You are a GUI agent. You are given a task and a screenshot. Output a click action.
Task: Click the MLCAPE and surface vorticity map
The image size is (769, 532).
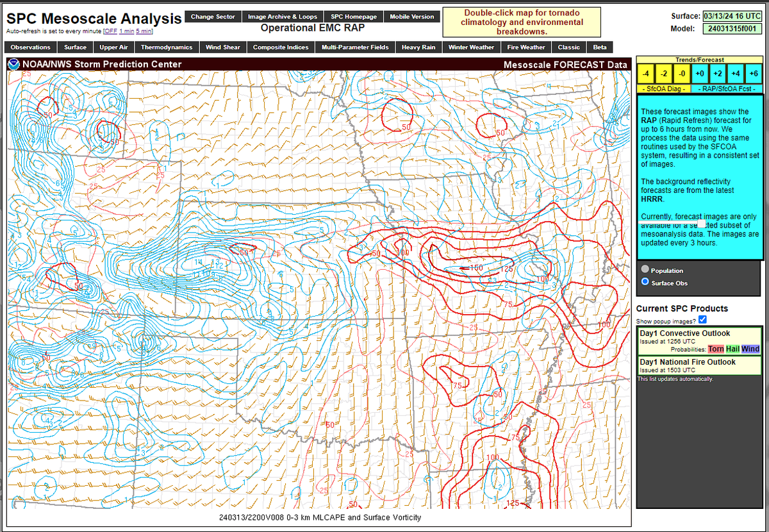319,290
